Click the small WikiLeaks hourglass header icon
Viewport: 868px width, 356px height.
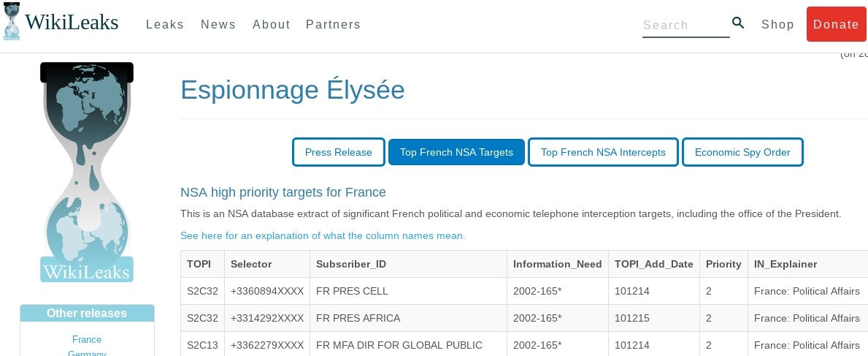[x=11, y=21]
